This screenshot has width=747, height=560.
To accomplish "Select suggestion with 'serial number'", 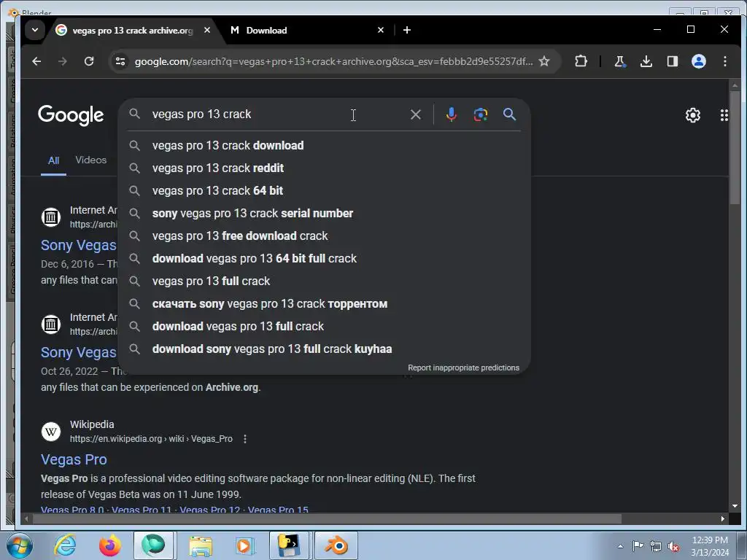I will pyautogui.click(x=324, y=214).
